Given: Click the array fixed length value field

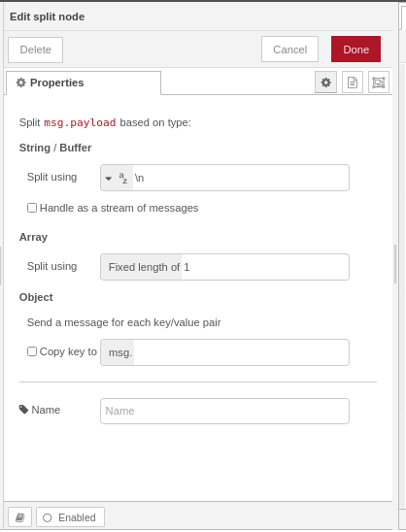Looking at the screenshot, I should [265, 267].
